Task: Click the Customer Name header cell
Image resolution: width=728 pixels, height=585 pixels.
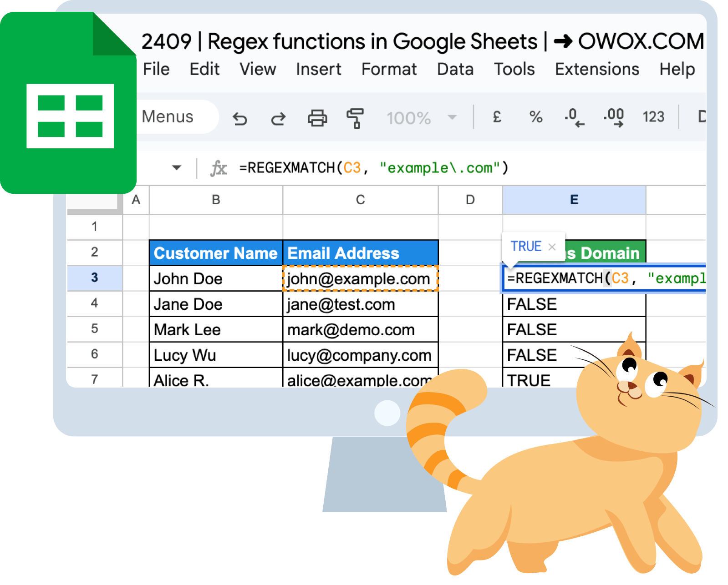Action: click(x=216, y=253)
